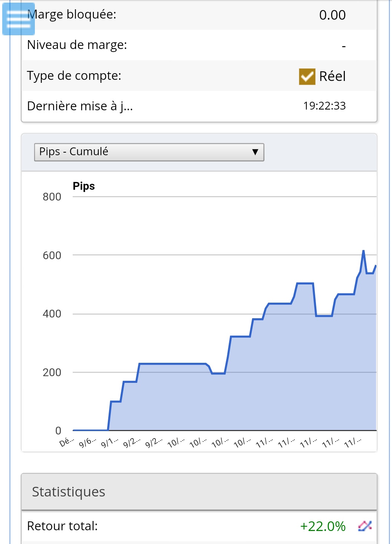
Task: Click the Marge bloquée label
Action: [x=72, y=14]
